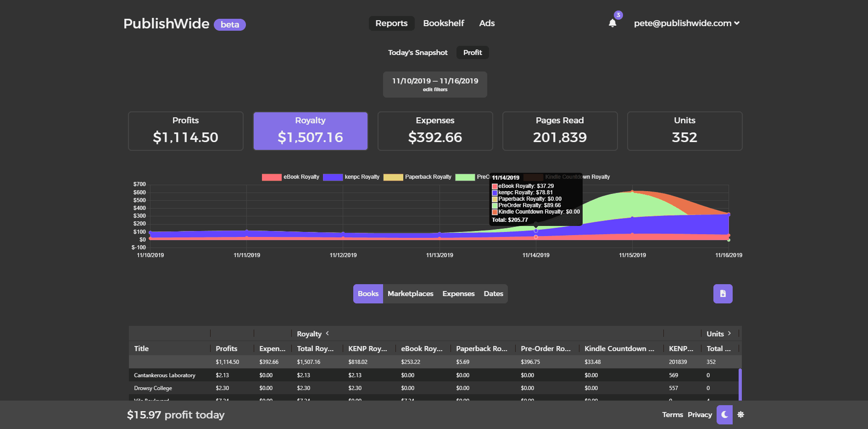Click the beta badge
Viewport: 868px width, 429px height.
(x=229, y=25)
